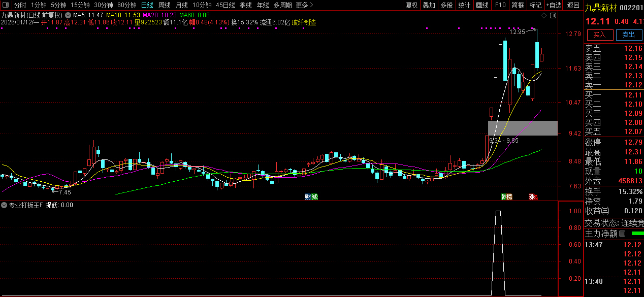The width and height of the screenshot is (644, 297).
Task: Click the 换手 value 15.32%
Action: click(x=631, y=191)
